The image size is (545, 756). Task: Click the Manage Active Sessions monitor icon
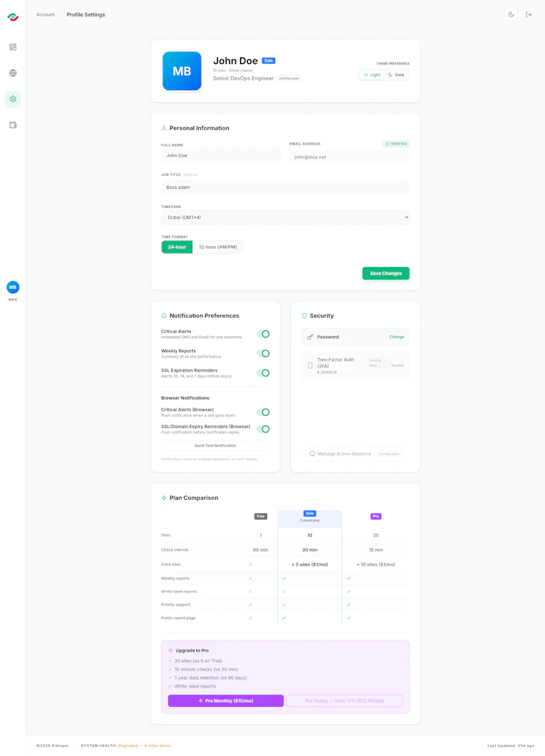[312, 454]
